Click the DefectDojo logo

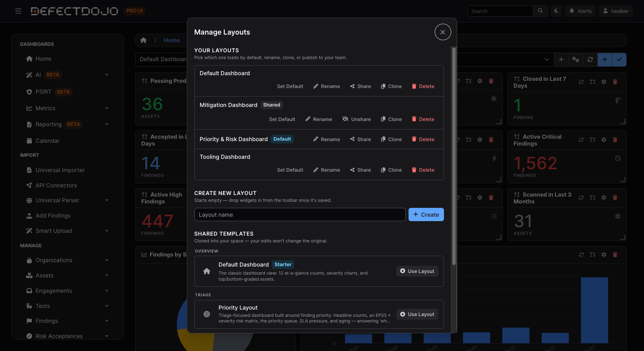74,11
